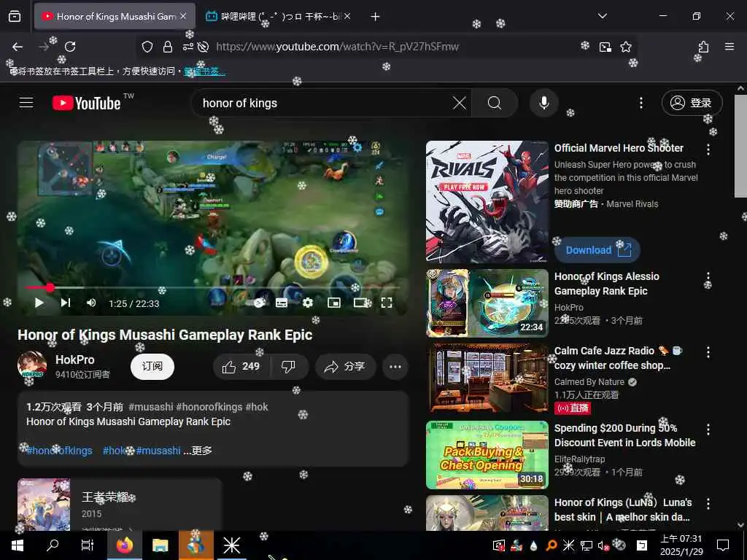Open the Marvel Rivals ad thumbnail
Screen dimensions: 747x560
pyautogui.click(x=487, y=201)
